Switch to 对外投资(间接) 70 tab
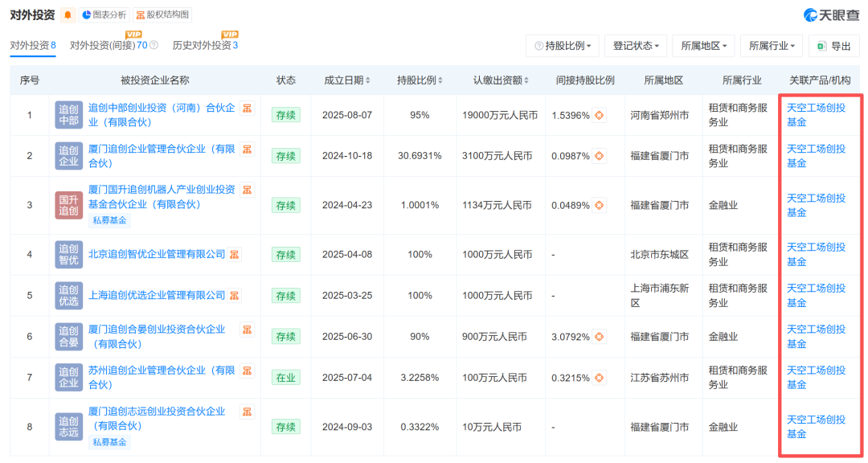 point(108,45)
